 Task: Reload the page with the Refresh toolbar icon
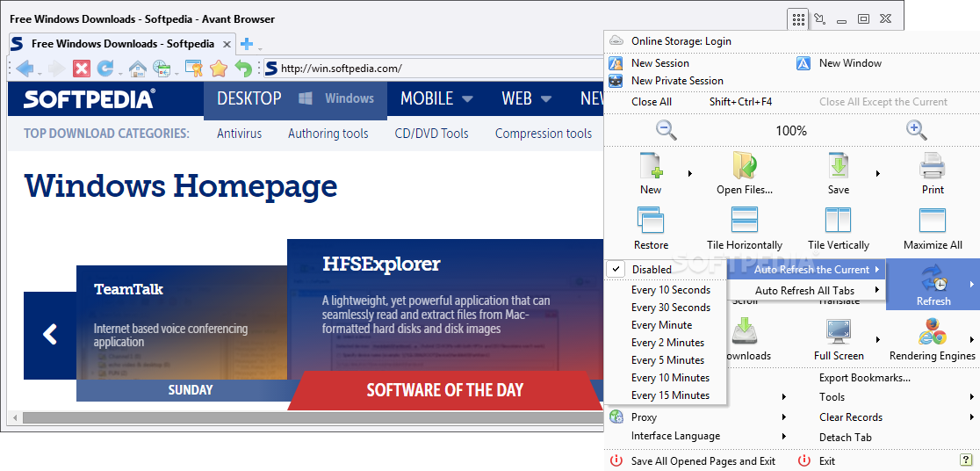pos(105,69)
